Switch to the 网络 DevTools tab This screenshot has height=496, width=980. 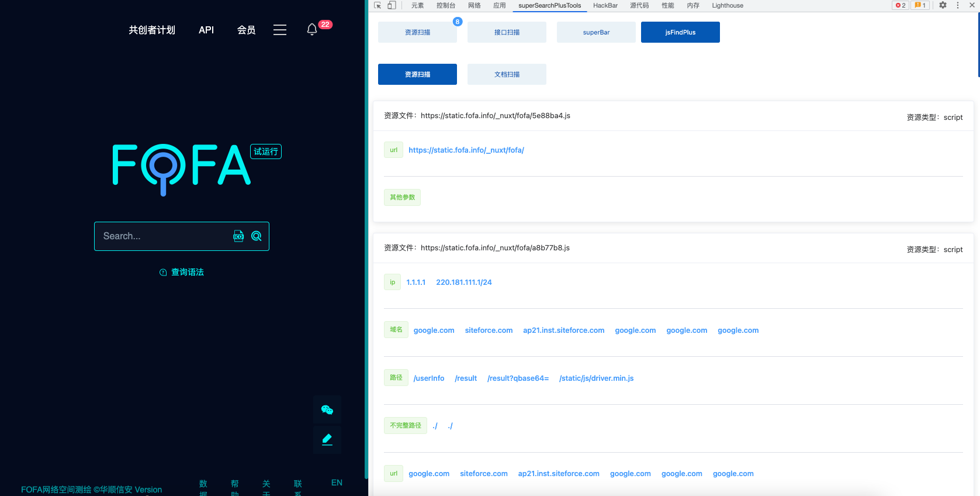click(475, 5)
